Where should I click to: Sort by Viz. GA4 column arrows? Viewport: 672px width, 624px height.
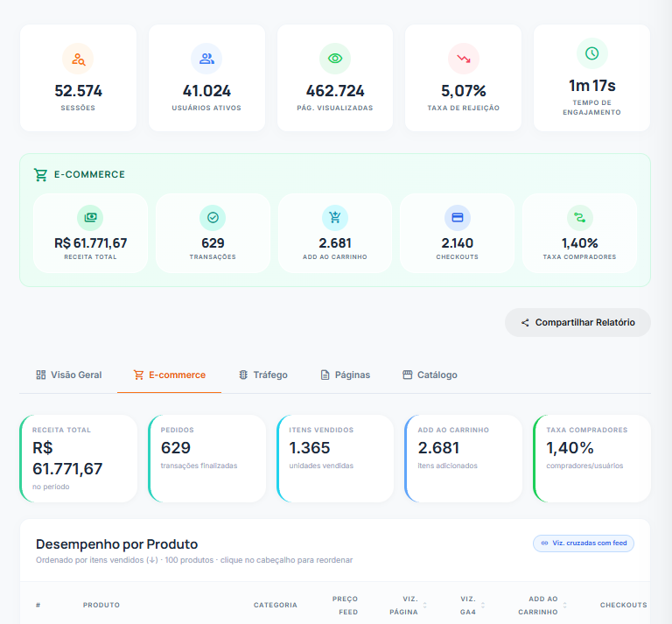click(483, 605)
